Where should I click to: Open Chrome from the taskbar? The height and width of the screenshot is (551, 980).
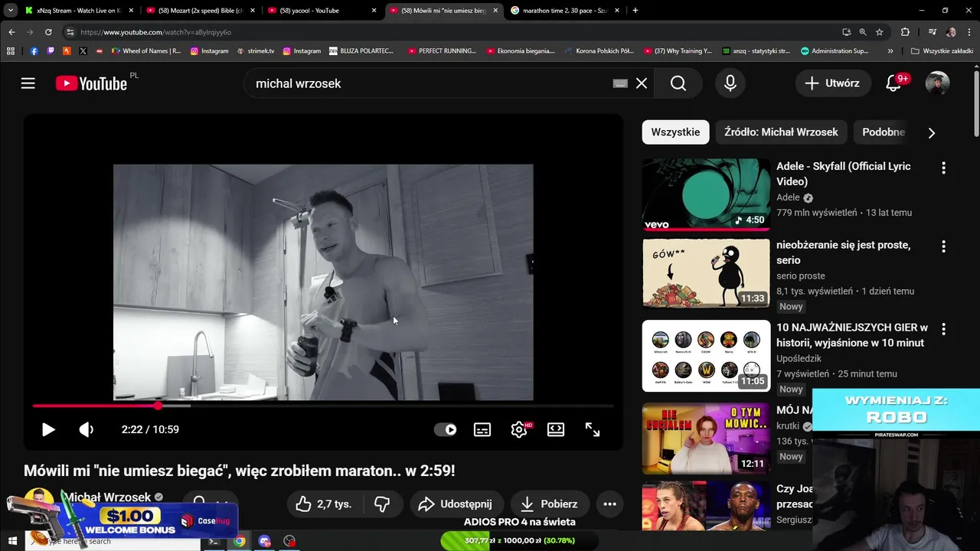(x=239, y=541)
